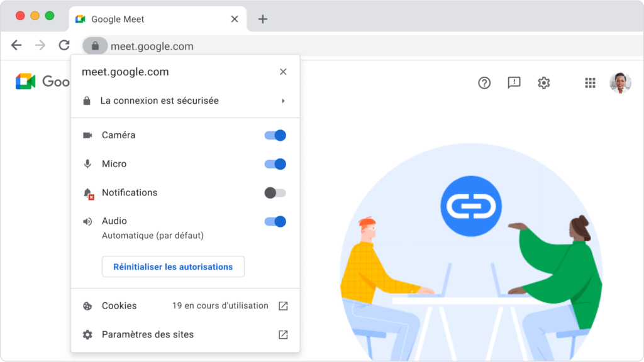Image resolution: width=644 pixels, height=362 pixels.
Task: Click the browser forward arrow
Action: [40, 45]
